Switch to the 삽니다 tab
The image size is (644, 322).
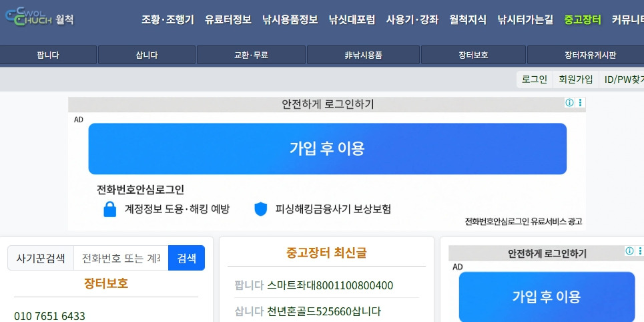click(x=147, y=55)
